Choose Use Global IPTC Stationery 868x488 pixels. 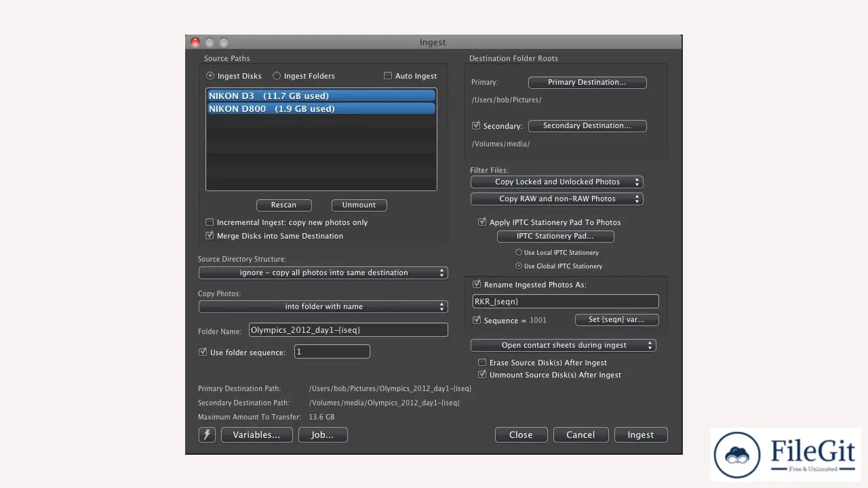point(519,266)
